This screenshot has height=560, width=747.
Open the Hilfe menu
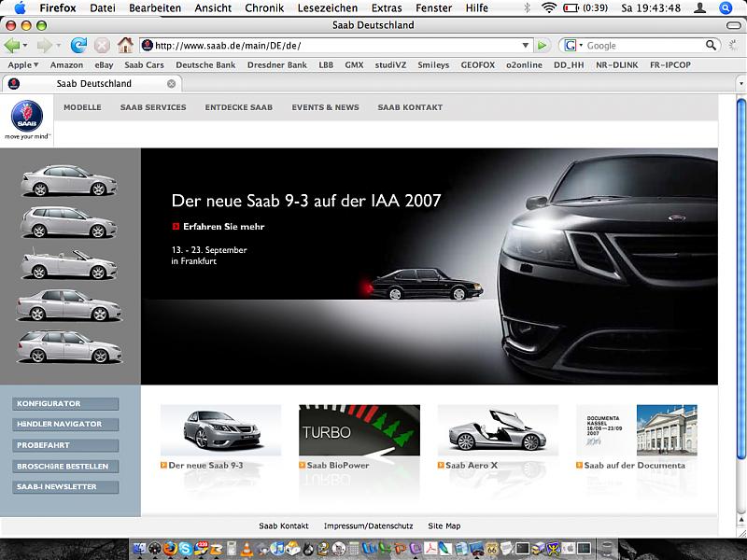477,8
